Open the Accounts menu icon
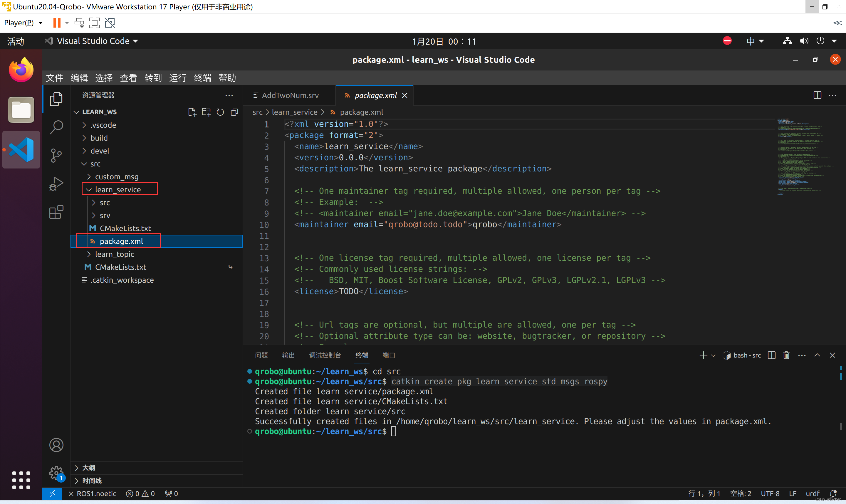 click(56, 445)
